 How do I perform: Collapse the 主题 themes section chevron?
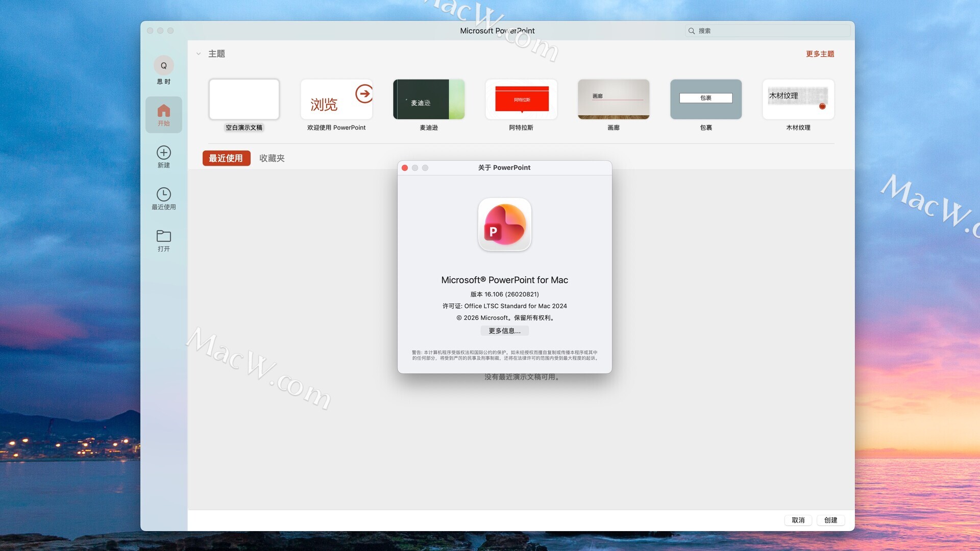[x=199, y=54]
